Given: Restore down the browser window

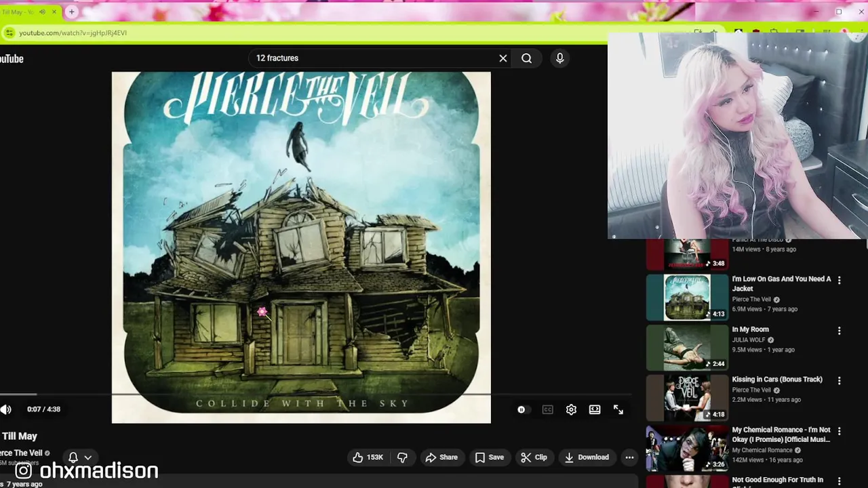Looking at the screenshot, I should (x=839, y=12).
